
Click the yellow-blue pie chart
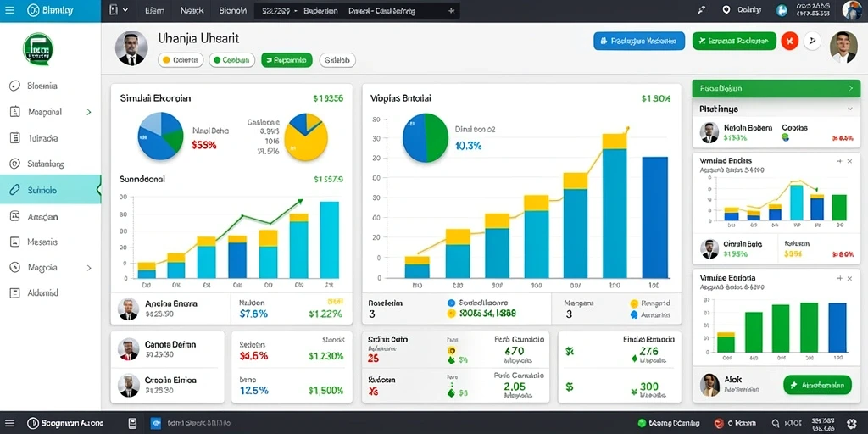tap(306, 136)
